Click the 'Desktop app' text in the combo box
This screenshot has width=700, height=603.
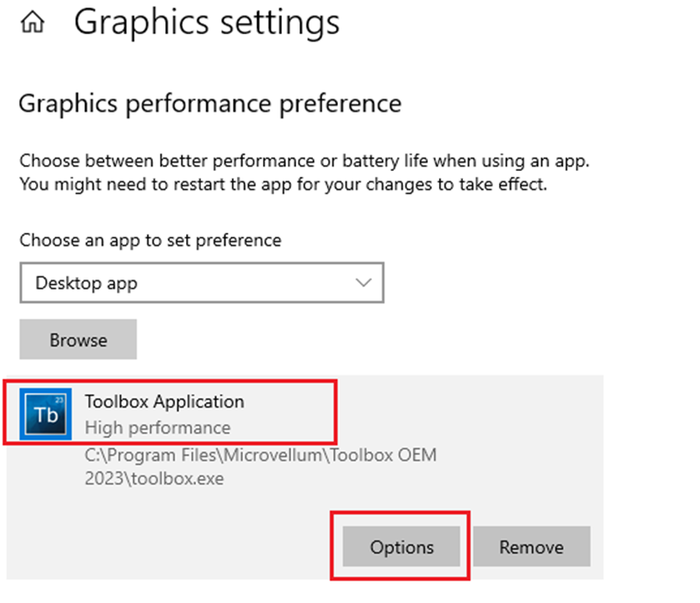point(86,284)
